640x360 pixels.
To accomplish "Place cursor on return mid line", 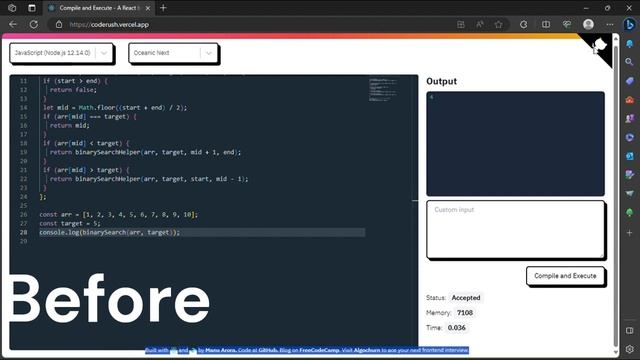I will click(70, 126).
